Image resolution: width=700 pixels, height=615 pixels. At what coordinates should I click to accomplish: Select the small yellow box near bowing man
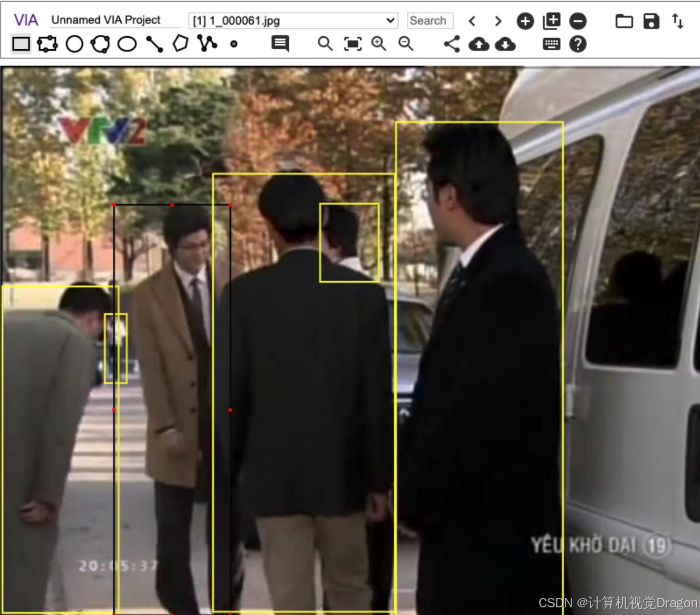[x=116, y=349]
